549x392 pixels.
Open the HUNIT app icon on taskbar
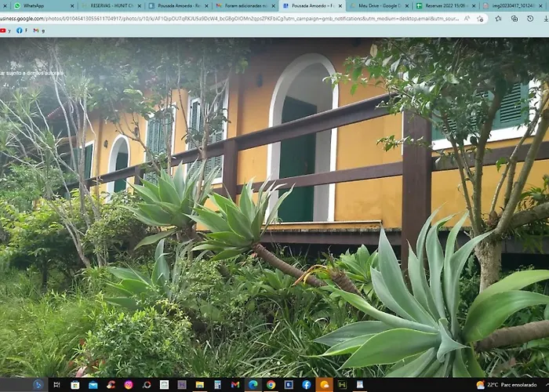pos(343,385)
